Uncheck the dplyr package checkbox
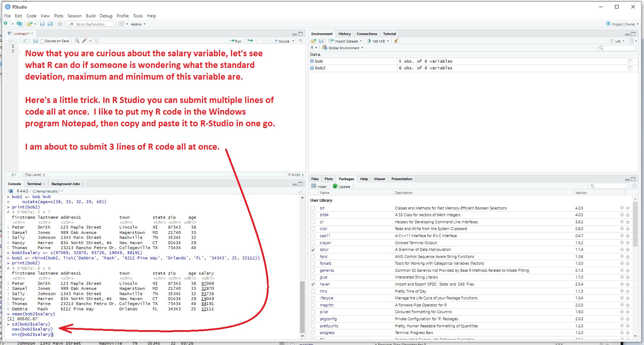 pos(313,250)
